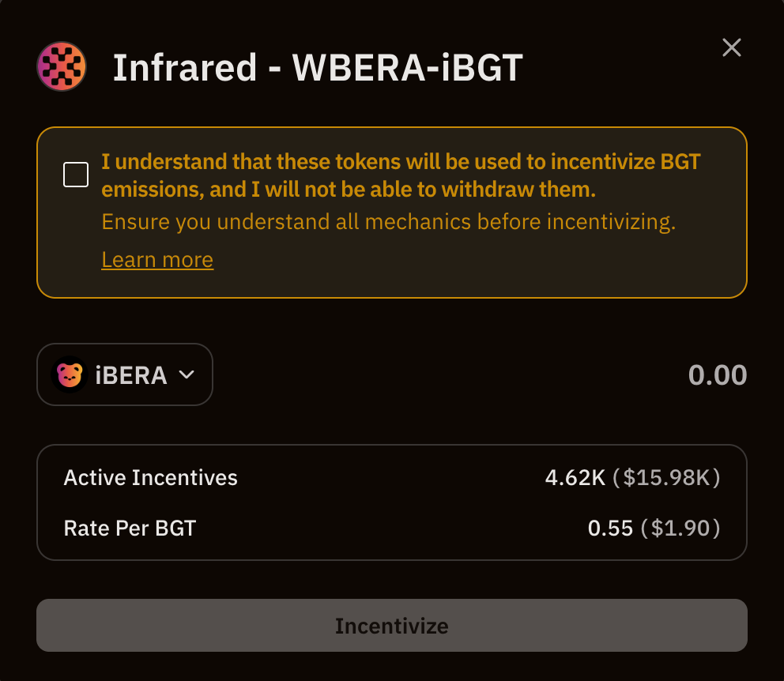Screen dimensions: 784x681
Task: Click the $15.98K dollar value
Action: pos(666,478)
